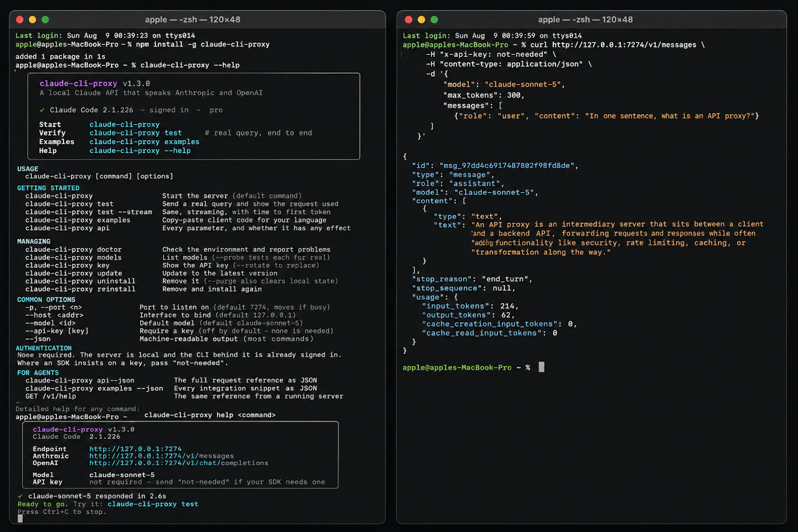
Task: Click 'claude-cli-proxy help <command>' text
Action: click(210, 415)
